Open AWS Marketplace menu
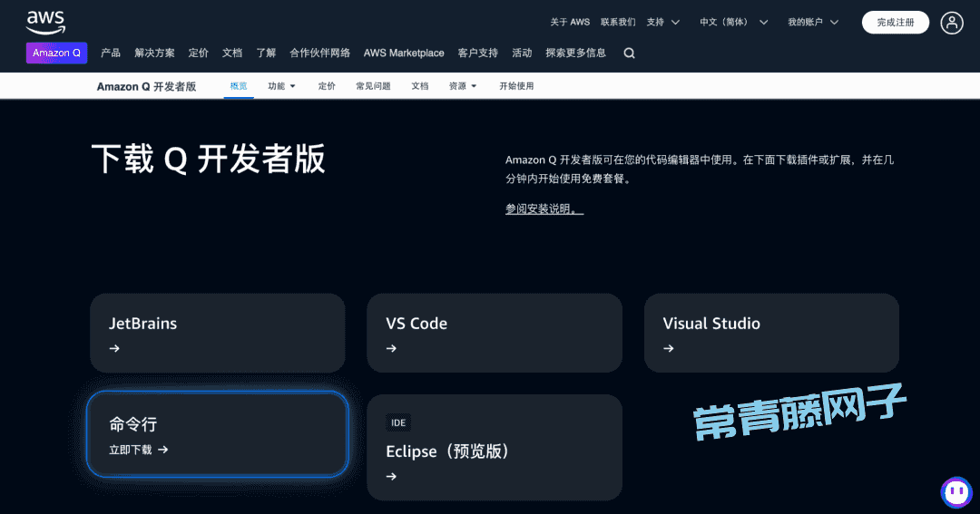This screenshot has height=514, width=980. (404, 53)
